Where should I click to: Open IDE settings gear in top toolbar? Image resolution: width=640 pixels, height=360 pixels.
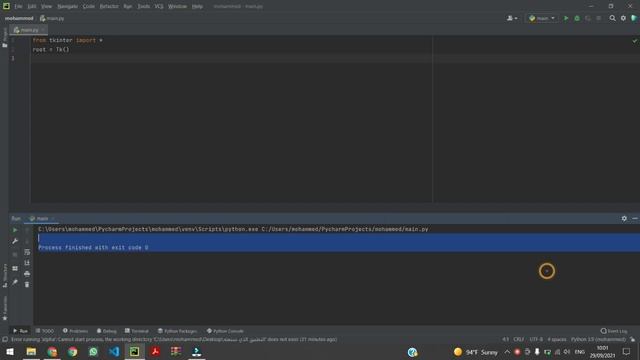coord(623,18)
